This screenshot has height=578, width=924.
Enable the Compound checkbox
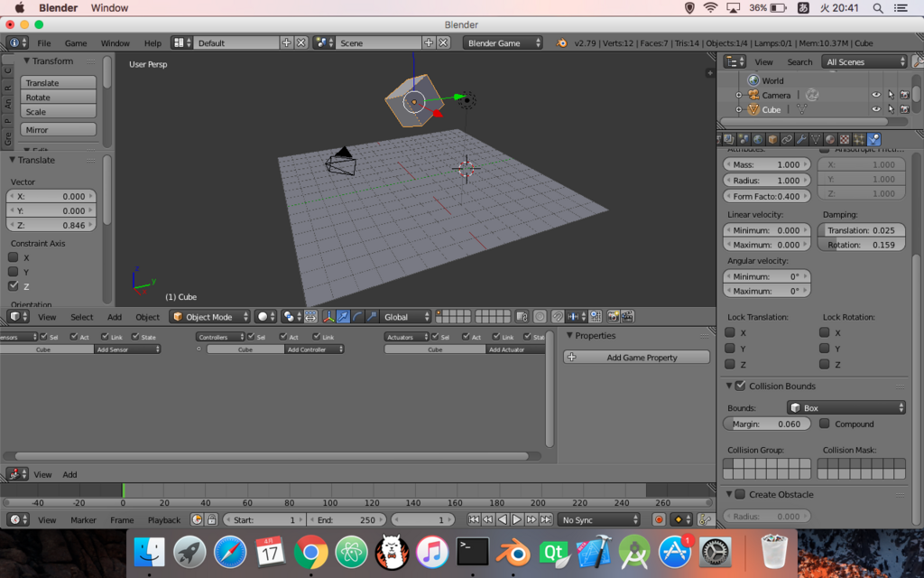tap(825, 424)
